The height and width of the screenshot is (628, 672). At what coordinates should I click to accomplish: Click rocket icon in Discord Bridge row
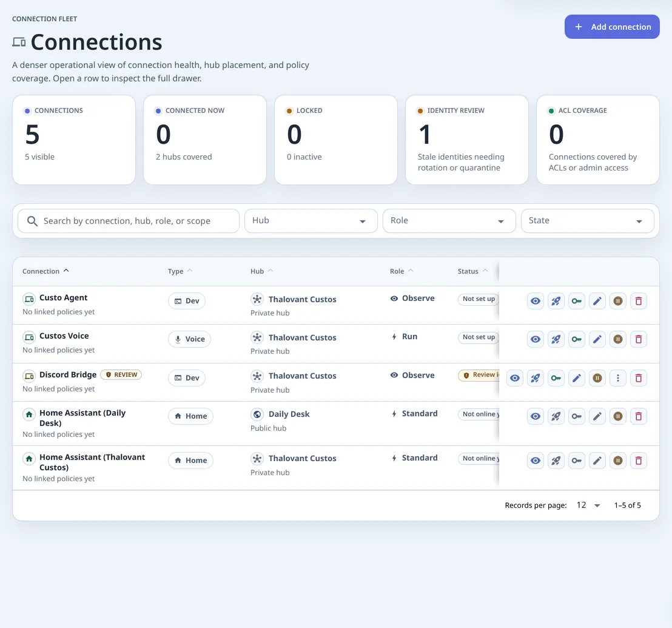(x=536, y=378)
